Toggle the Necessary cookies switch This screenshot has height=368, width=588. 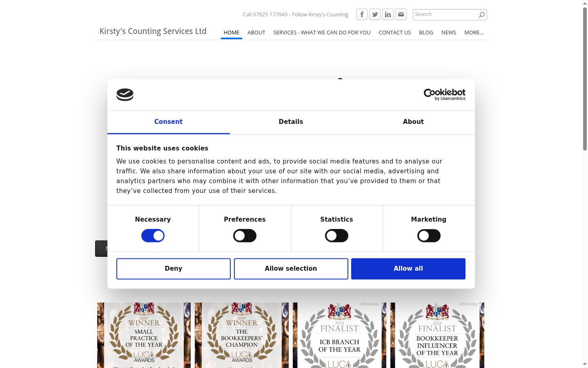(153, 236)
